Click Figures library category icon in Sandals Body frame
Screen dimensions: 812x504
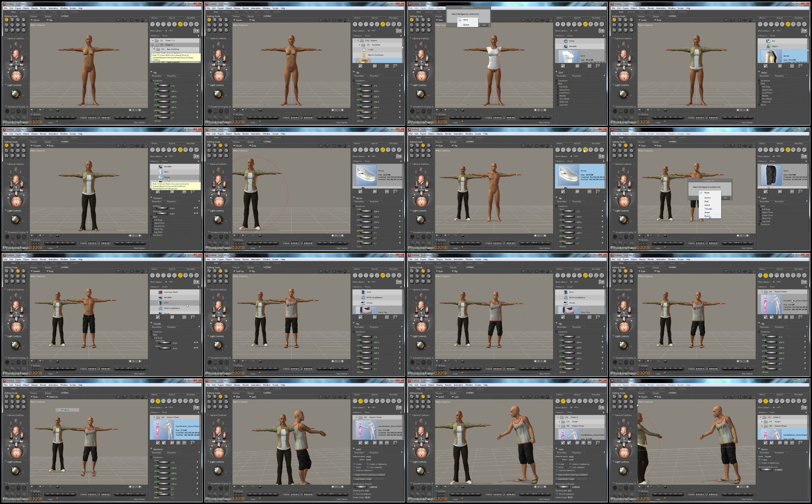152,275
